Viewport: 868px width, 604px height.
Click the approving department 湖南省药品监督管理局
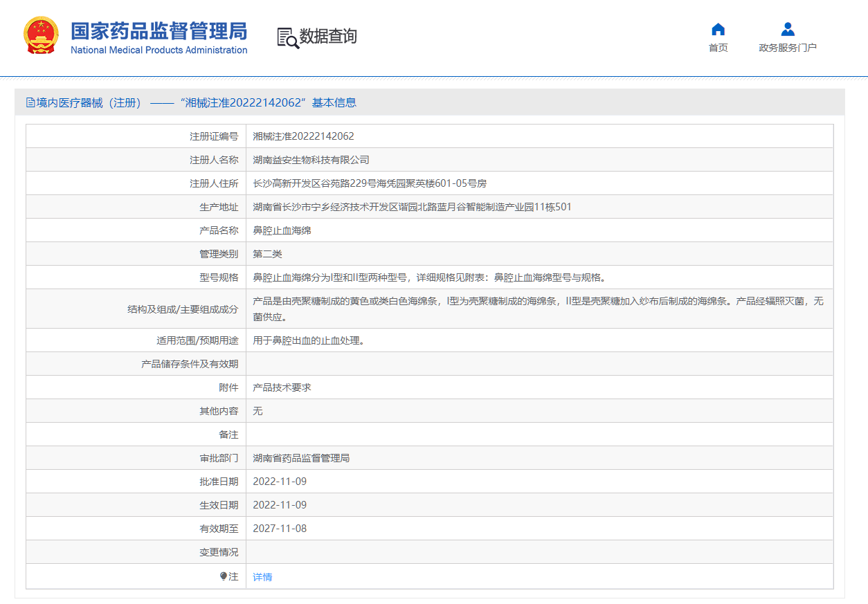point(301,458)
